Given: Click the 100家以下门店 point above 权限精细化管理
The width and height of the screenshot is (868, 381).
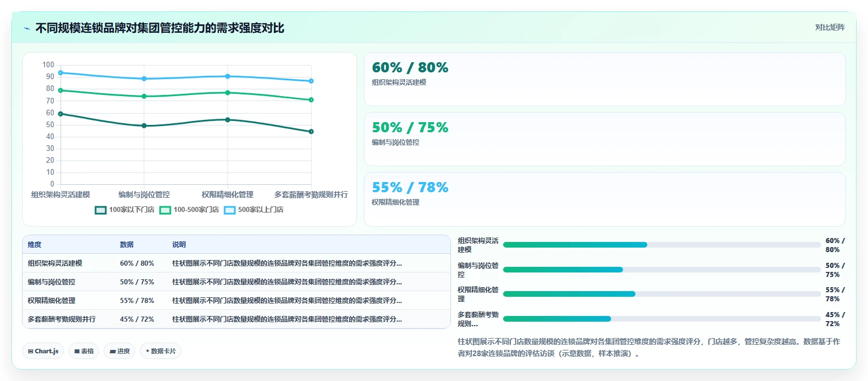Looking at the screenshot, I should 227,120.
